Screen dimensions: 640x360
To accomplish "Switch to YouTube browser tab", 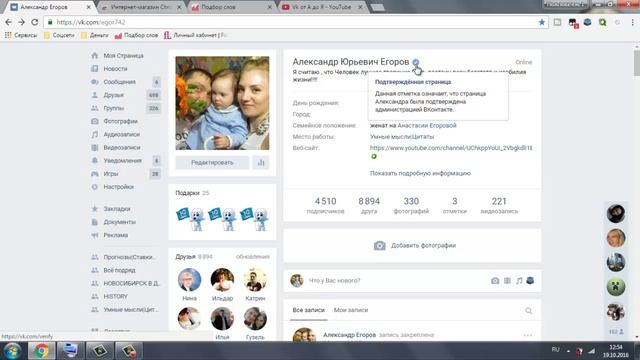I will click(322, 7).
